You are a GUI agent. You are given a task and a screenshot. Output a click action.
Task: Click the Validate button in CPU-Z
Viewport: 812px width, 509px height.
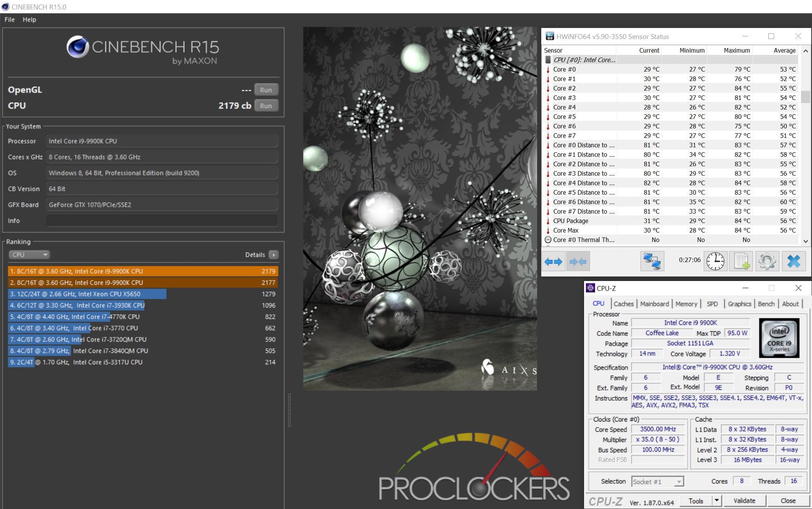[744, 501]
